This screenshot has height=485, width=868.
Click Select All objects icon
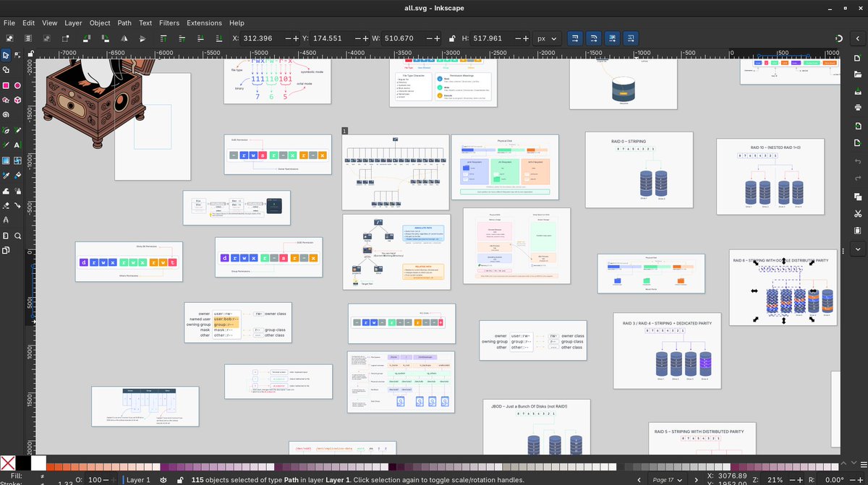[x=9, y=38]
